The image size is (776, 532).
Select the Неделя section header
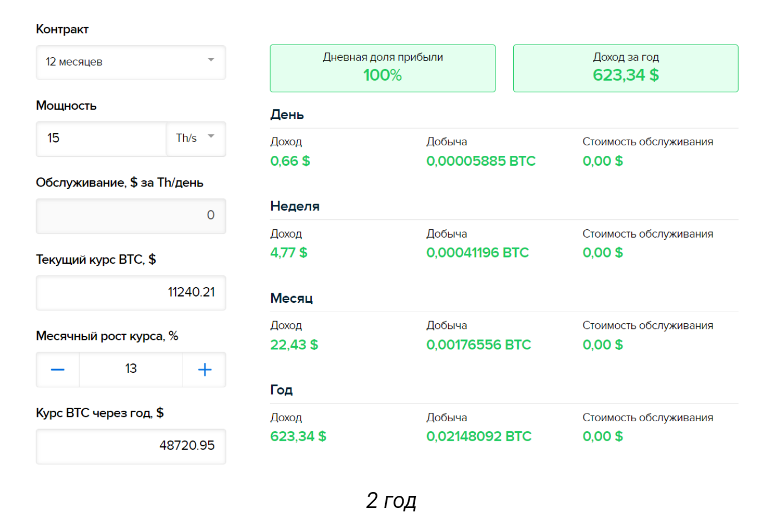click(x=295, y=206)
